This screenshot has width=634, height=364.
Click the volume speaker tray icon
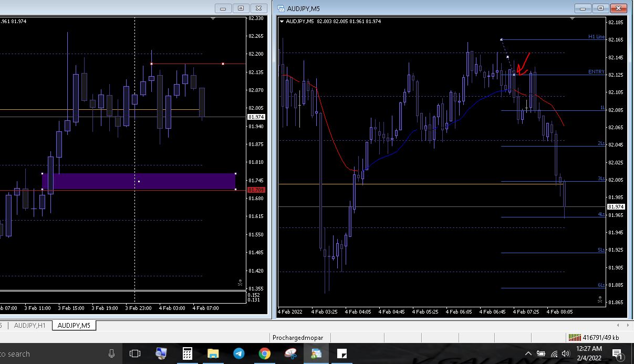click(x=566, y=353)
